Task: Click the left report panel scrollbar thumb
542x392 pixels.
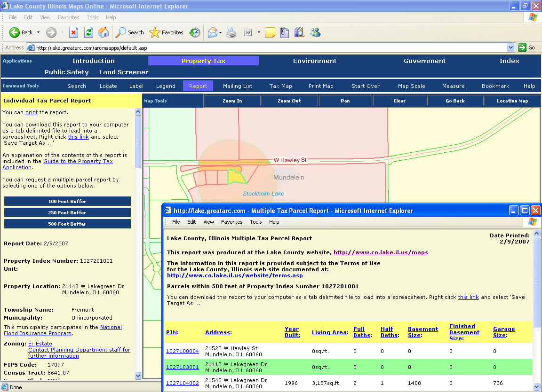Action: tap(138, 142)
